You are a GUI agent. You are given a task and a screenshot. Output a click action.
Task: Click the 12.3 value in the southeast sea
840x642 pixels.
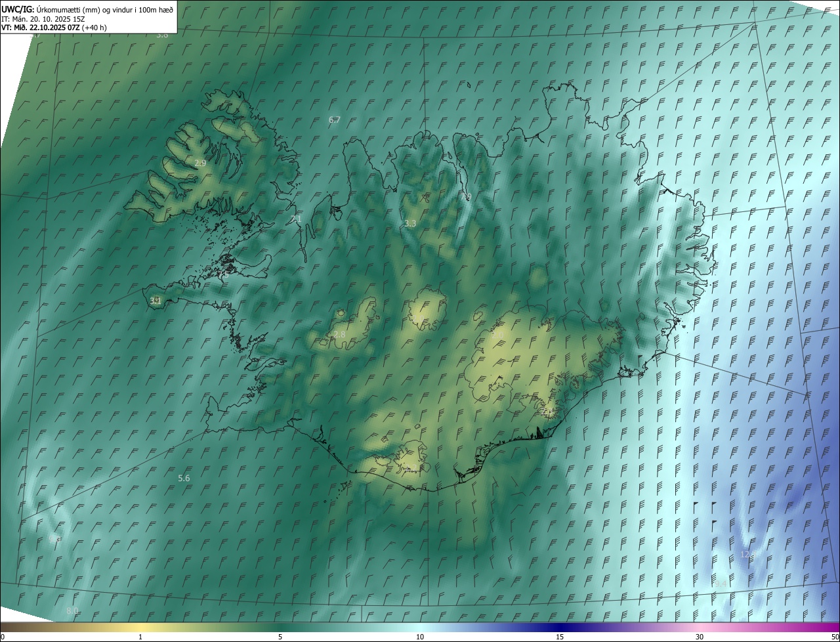click(748, 555)
